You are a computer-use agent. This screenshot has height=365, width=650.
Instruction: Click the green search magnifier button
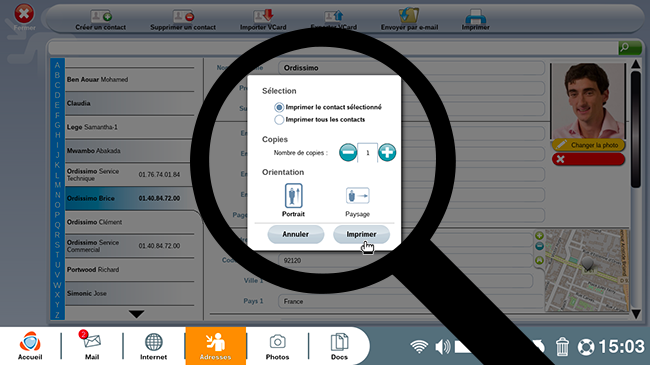coord(630,48)
